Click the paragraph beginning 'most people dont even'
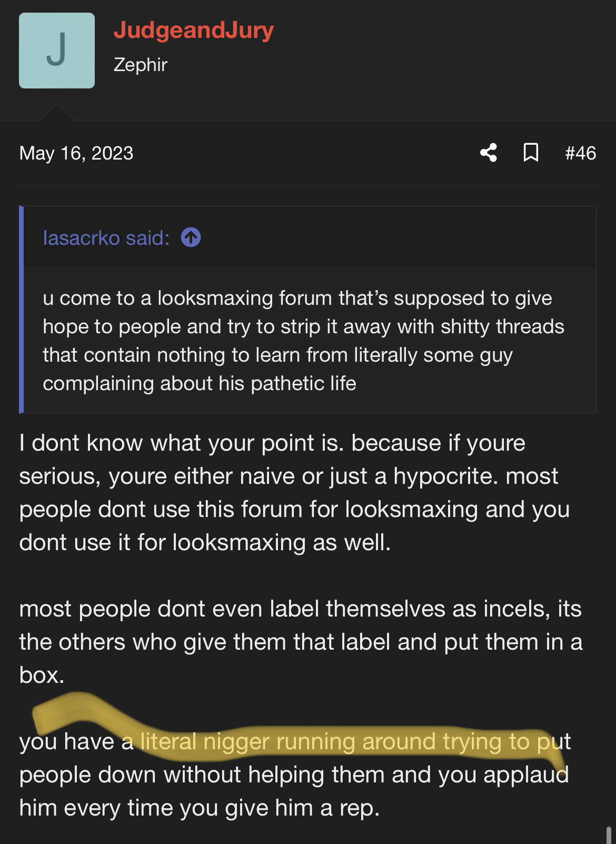The image size is (616, 844). pyautogui.click(x=301, y=642)
